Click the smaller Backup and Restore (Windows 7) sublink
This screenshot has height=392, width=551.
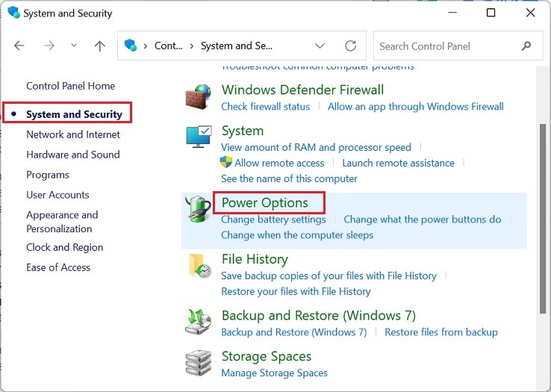(293, 332)
